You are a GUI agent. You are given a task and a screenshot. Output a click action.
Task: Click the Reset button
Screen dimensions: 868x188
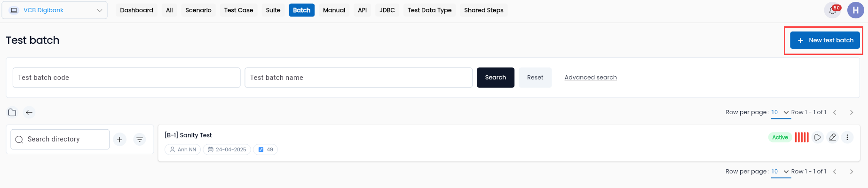pyautogui.click(x=535, y=78)
